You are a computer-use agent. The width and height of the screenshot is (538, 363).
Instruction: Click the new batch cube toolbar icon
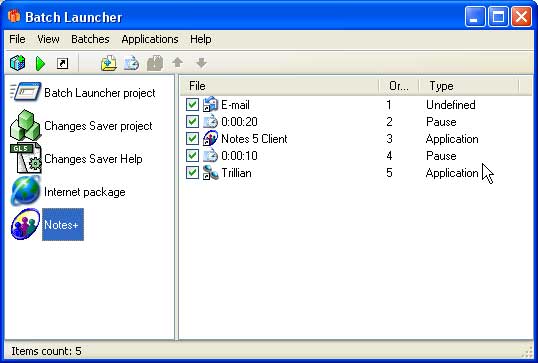point(17,63)
